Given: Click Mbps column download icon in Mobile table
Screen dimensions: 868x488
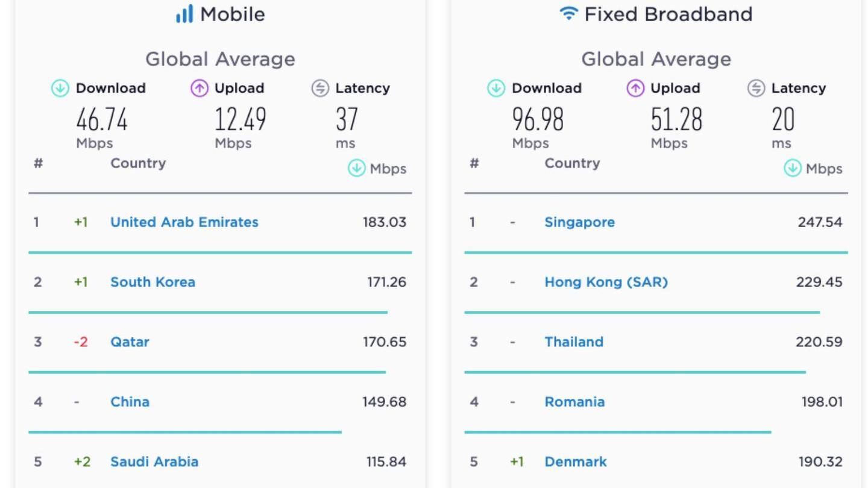Looking at the screenshot, I should coord(357,169).
